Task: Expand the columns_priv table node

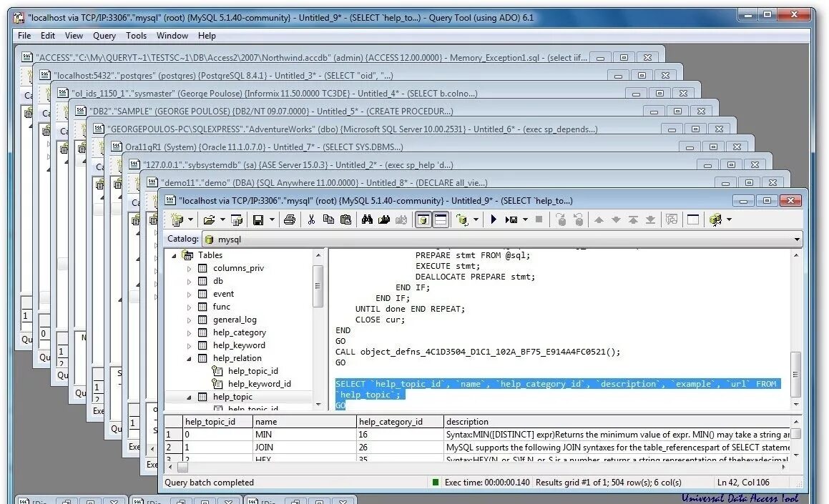Action: (x=189, y=268)
